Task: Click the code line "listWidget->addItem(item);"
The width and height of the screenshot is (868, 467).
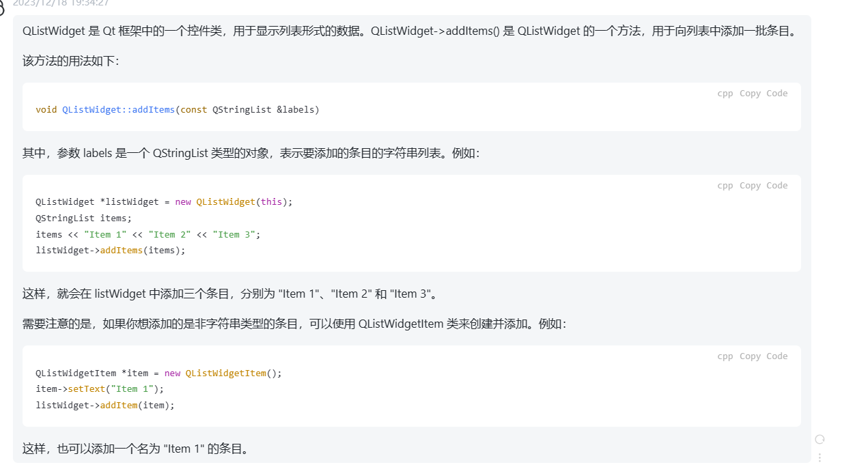Action: click(x=105, y=405)
